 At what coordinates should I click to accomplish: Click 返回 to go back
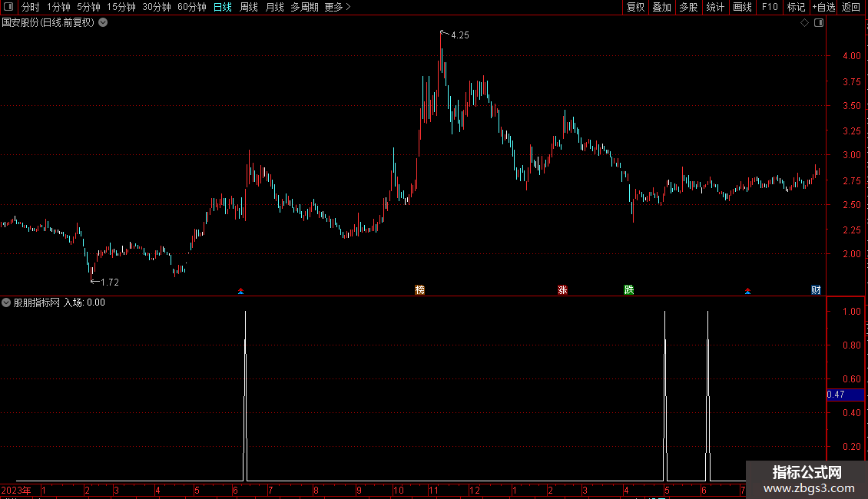[851, 7]
